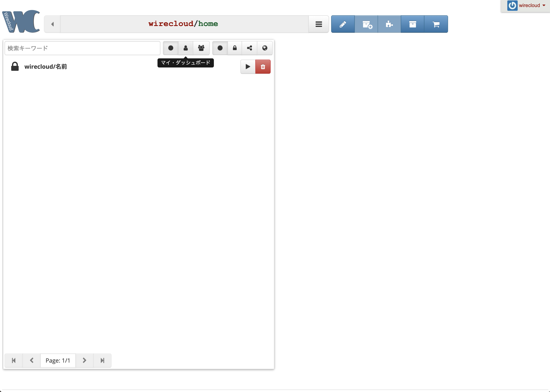The width and height of the screenshot is (550, 392).
Task: Go to next page of results
Action: 84,360
